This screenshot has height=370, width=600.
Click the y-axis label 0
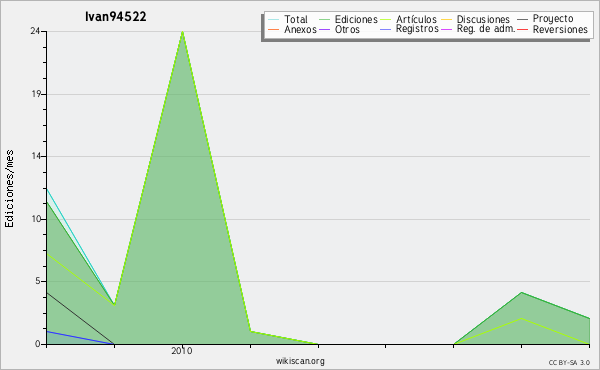click(x=38, y=344)
